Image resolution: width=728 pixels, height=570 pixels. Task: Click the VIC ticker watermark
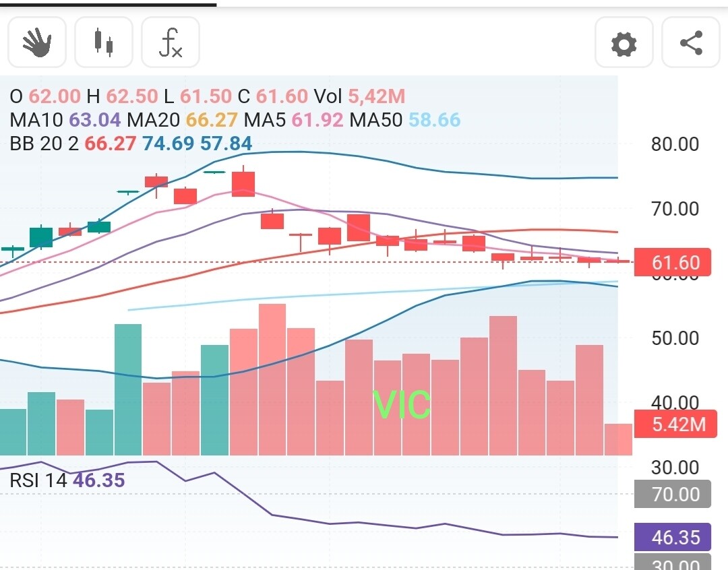402,404
